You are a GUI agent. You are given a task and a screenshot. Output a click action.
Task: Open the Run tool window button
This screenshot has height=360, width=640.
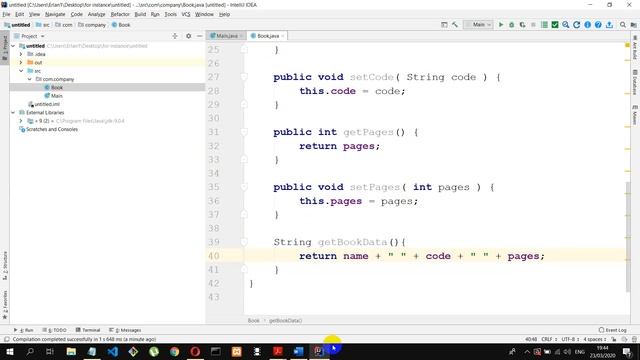coord(24,330)
